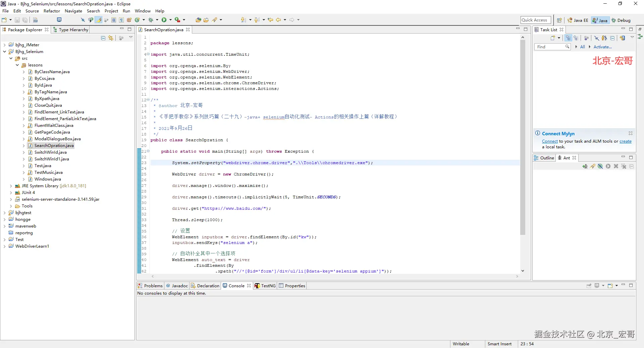
Task: Expand the bjhg_JMeter project node
Action: (4, 45)
